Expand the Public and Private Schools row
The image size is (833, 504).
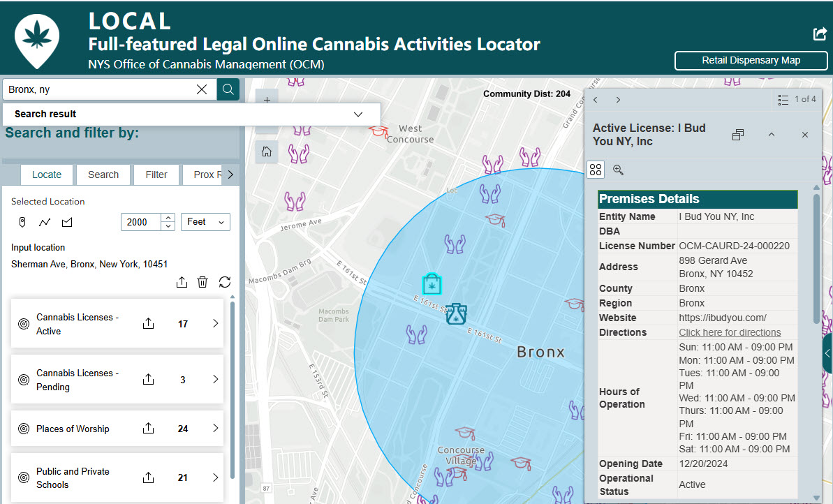[215, 477]
